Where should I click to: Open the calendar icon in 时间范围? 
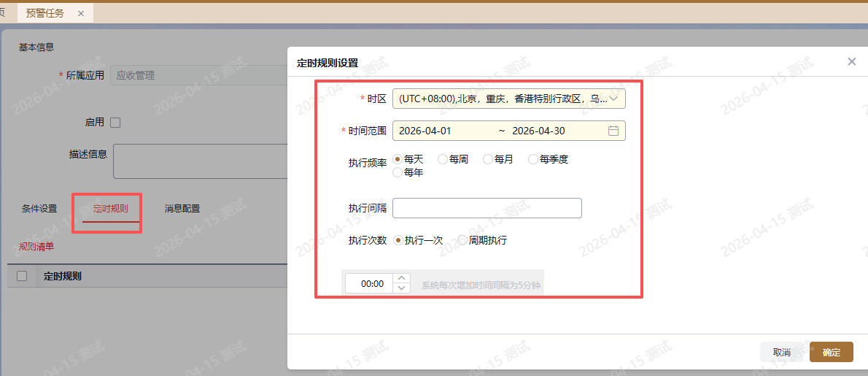[613, 131]
